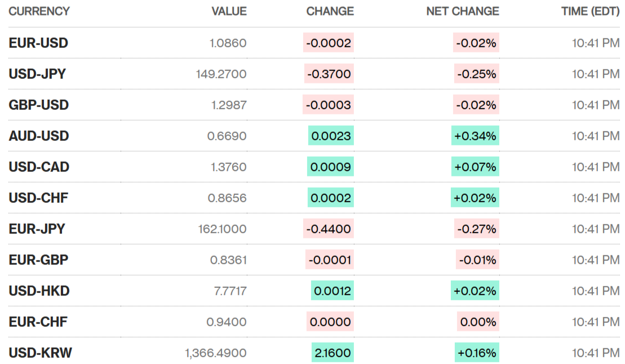Click the CHANGE column header
Viewport: 625px width, 364px height.
coord(330,11)
